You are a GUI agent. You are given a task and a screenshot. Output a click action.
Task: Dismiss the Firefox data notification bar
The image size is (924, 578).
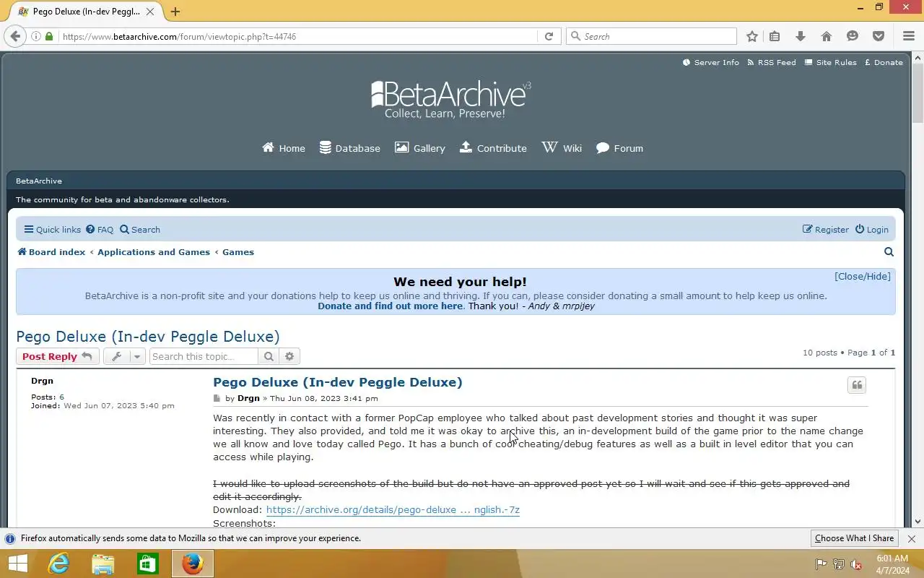click(911, 539)
